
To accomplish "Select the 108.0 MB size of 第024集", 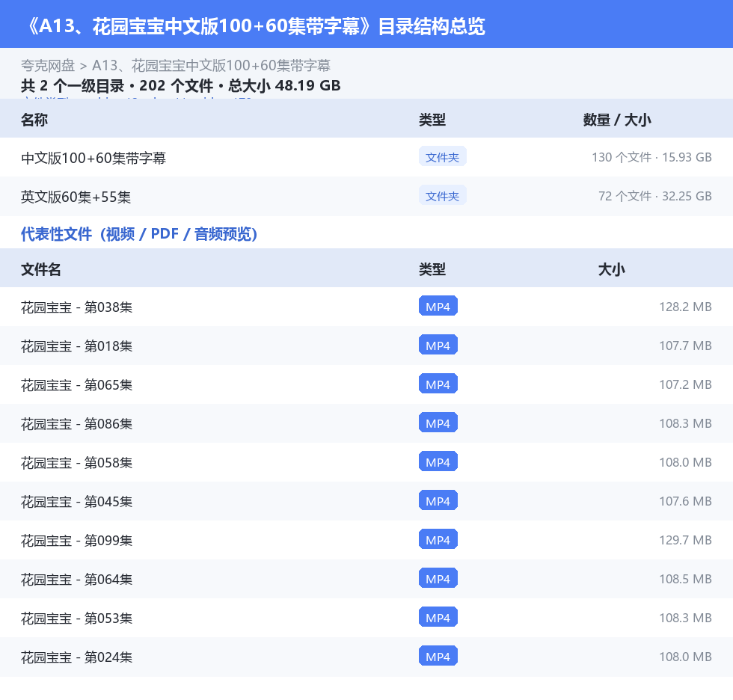I will pos(685,657).
